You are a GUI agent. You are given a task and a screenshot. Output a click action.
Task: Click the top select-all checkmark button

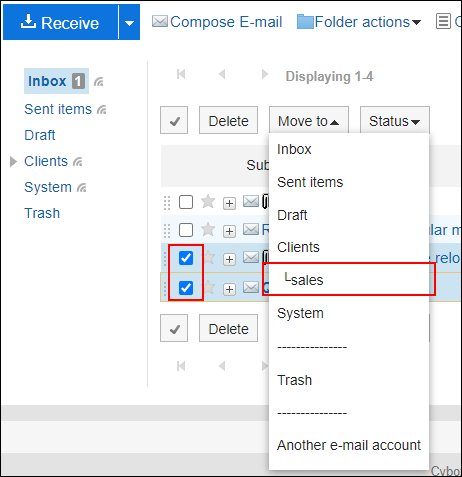click(174, 120)
